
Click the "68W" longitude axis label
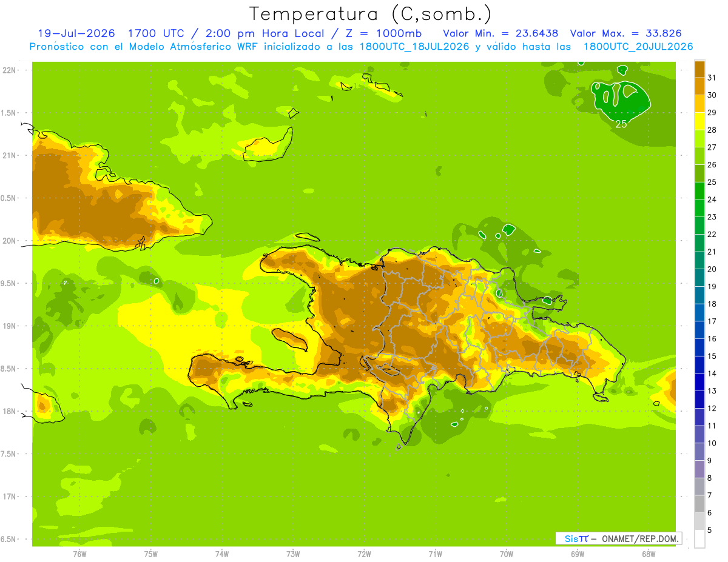pyautogui.click(x=649, y=554)
